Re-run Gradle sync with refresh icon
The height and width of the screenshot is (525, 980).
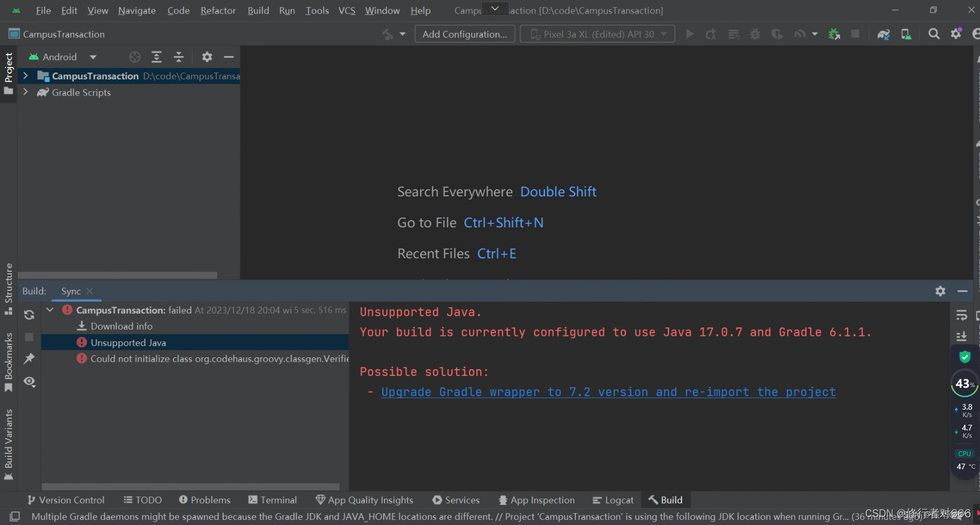tap(29, 315)
